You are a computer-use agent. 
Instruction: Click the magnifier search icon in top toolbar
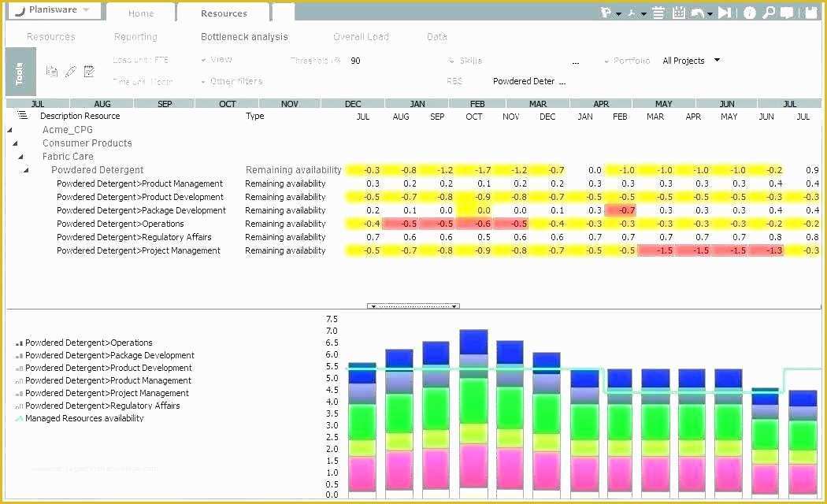coord(769,13)
